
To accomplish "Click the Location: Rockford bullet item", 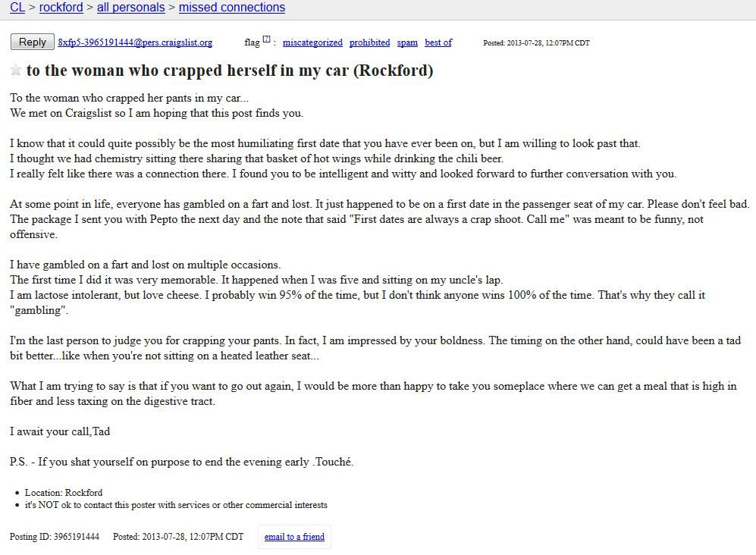I will [x=64, y=492].
